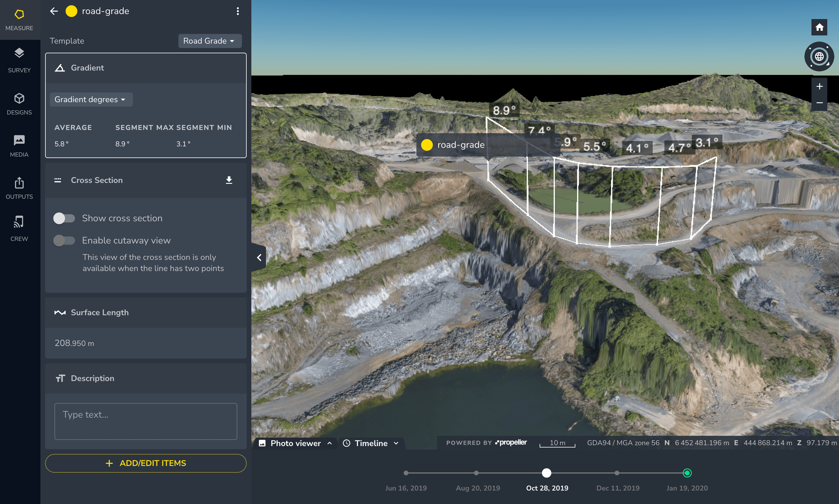Viewport: 839px width, 504px height.
Task: Click the Data attribution link
Action: tap(286, 430)
